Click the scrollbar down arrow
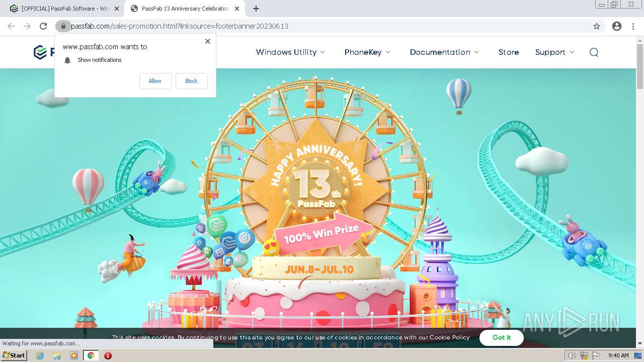 click(640, 344)
